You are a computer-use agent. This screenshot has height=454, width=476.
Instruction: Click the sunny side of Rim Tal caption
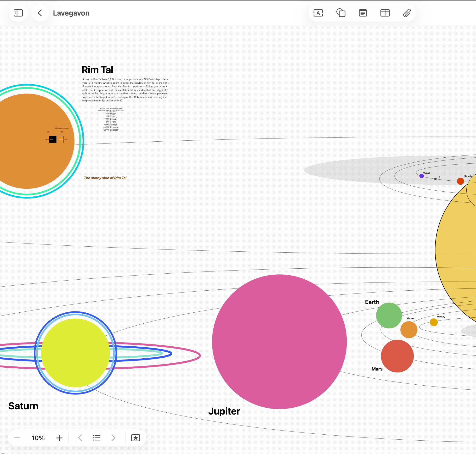point(105,178)
